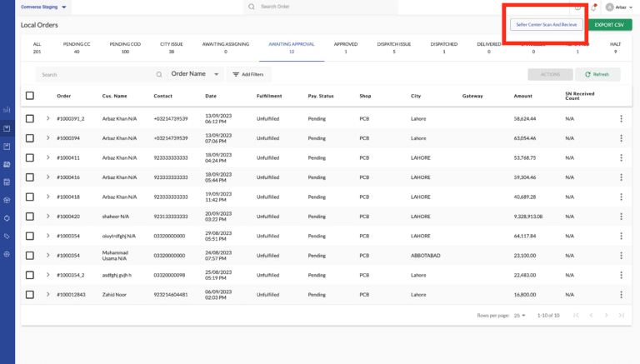The width and height of the screenshot is (640, 364).
Task: Open three-dot menu for order #1000354_2
Action: pyautogui.click(x=621, y=275)
